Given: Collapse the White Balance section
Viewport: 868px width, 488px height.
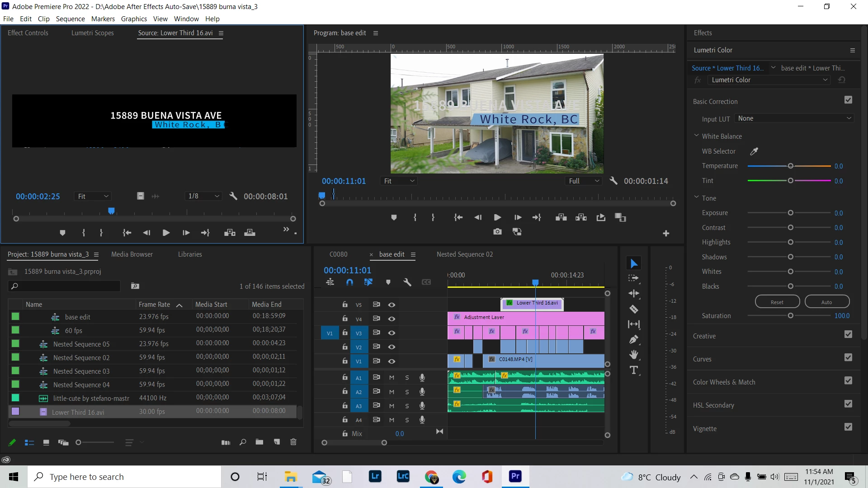Looking at the screenshot, I should pyautogui.click(x=697, y=136).
